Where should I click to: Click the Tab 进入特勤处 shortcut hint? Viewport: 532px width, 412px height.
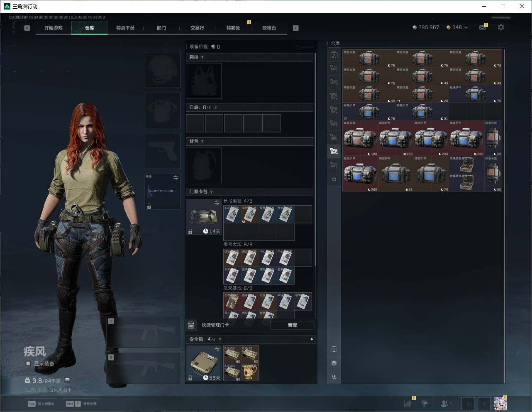41,404
